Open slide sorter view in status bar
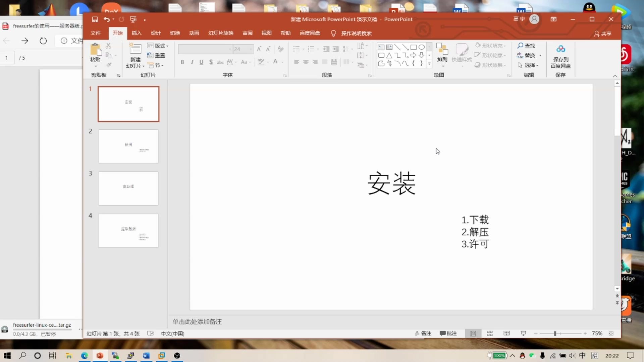644x362 pixels. [x=490, y=334]
